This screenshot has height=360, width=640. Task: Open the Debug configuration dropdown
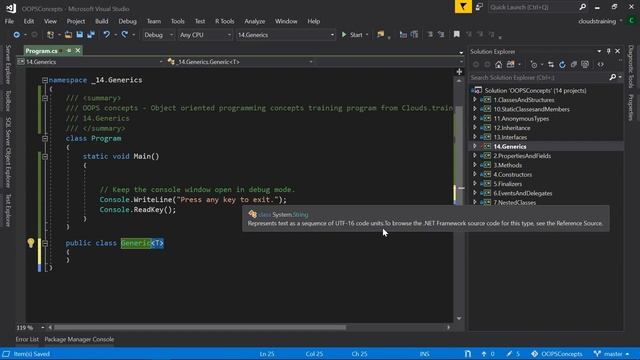pos(158,35)
